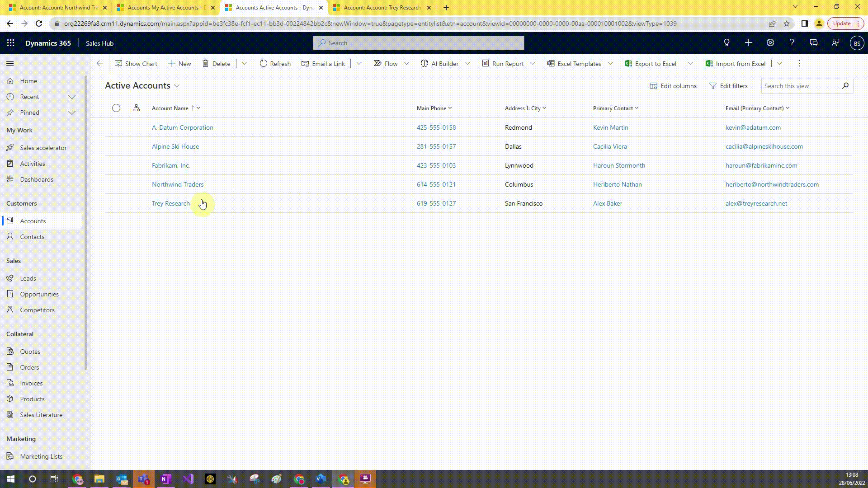Open Contacts in the sidebar navigation
Image resolution: width=868 pixels, height=488 pixels.
(32, 237)
